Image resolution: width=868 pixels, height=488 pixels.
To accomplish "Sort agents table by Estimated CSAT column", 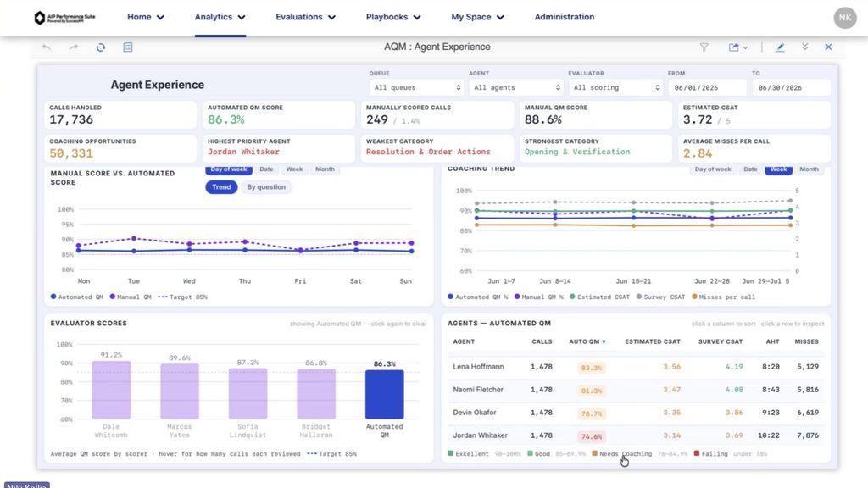I will pos(653,342).
